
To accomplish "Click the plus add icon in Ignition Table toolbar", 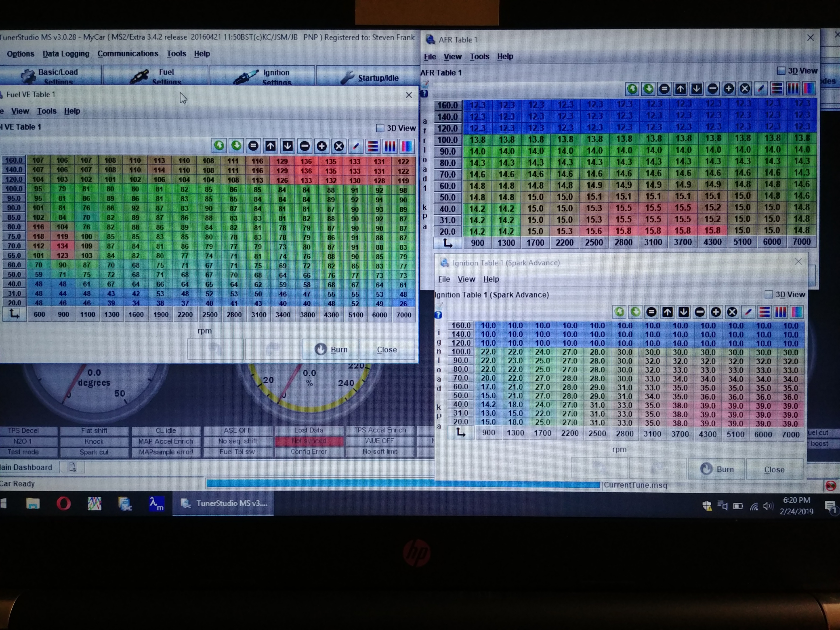I will tap(716, 312).
